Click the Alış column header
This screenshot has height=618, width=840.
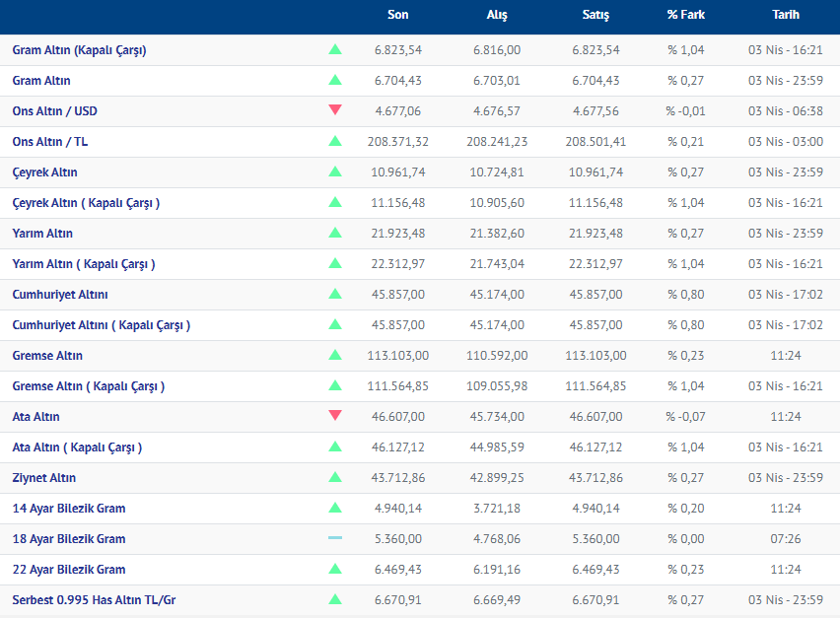click(x=497, y=16)
